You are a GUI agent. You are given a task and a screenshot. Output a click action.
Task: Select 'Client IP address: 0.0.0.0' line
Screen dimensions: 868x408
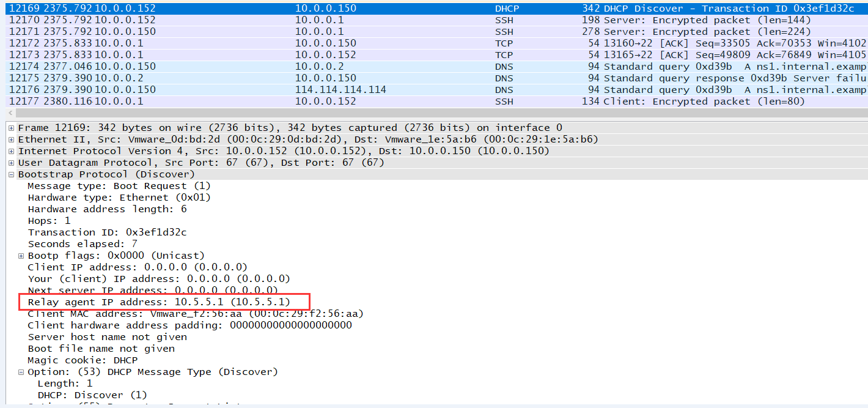tap(138, 267)
